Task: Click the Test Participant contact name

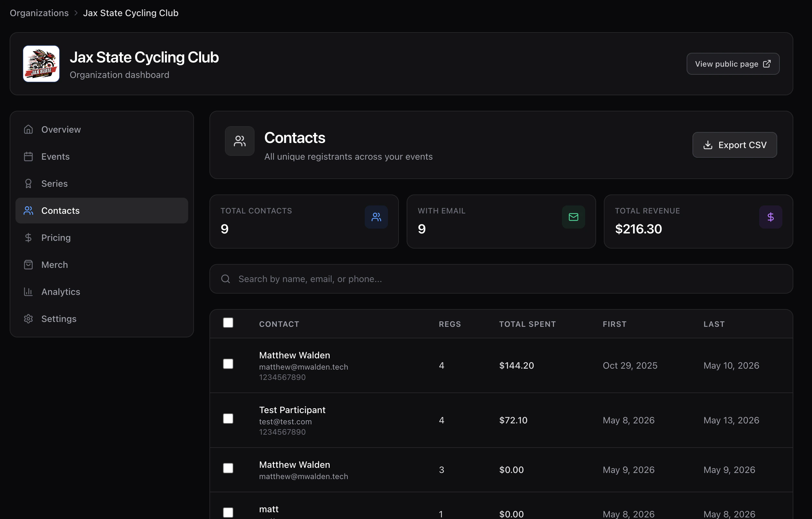Action: (x=292, y=410)
